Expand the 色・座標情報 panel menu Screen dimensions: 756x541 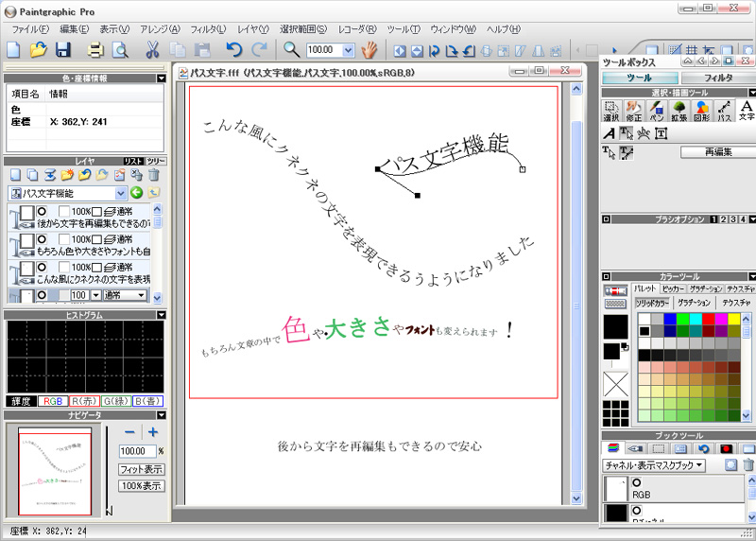click(x=162, y=79)
